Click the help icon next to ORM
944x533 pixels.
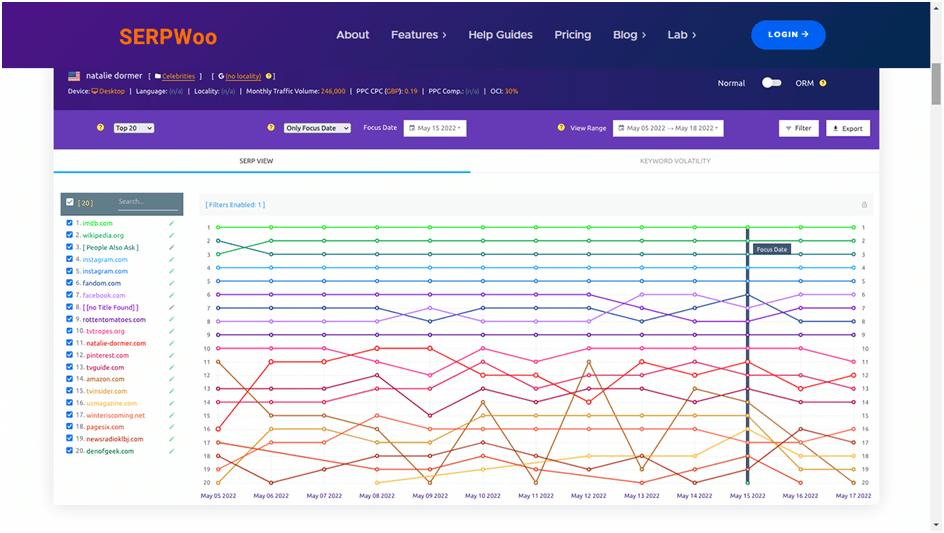pos(823,83)
